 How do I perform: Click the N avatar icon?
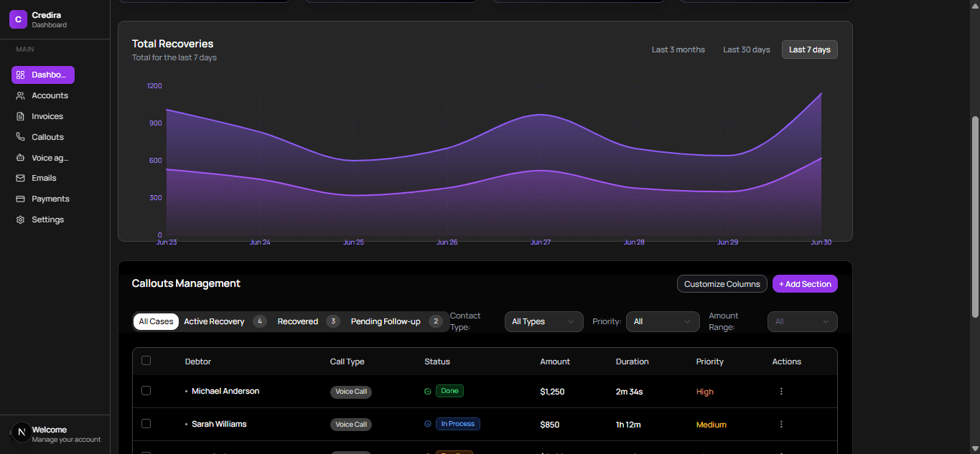[x=21, y=432]
